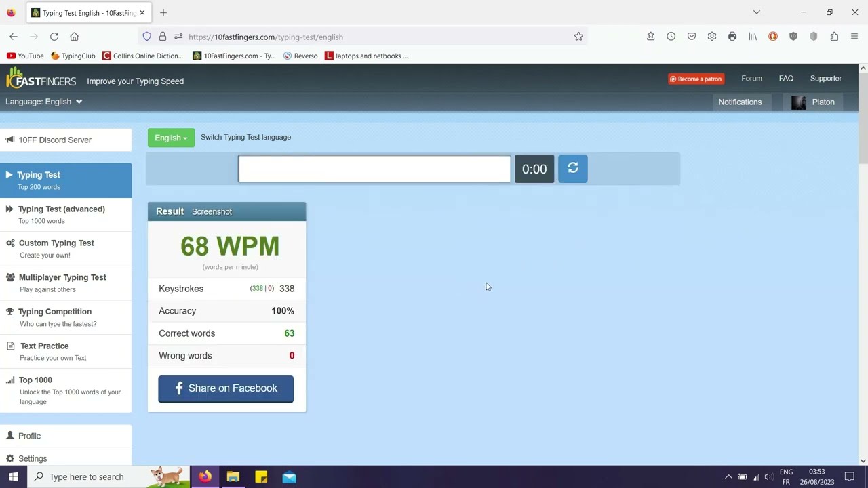868x488 pixels.
Task: Open the Supporter link
Action: point(825,79)
